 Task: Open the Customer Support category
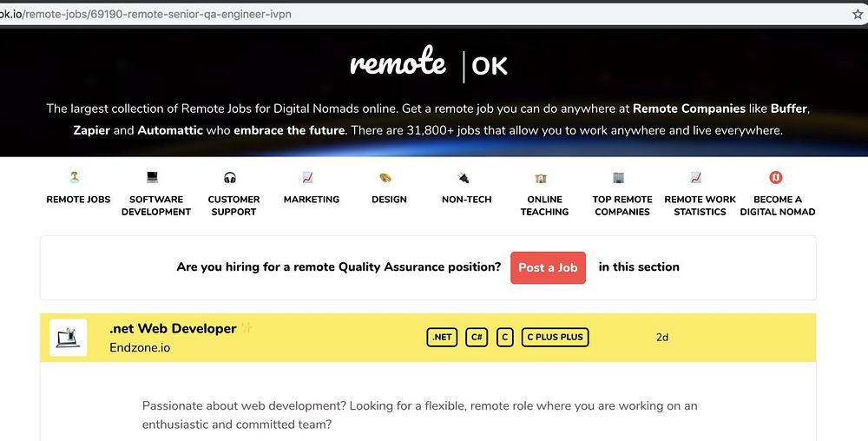[233, 205]
